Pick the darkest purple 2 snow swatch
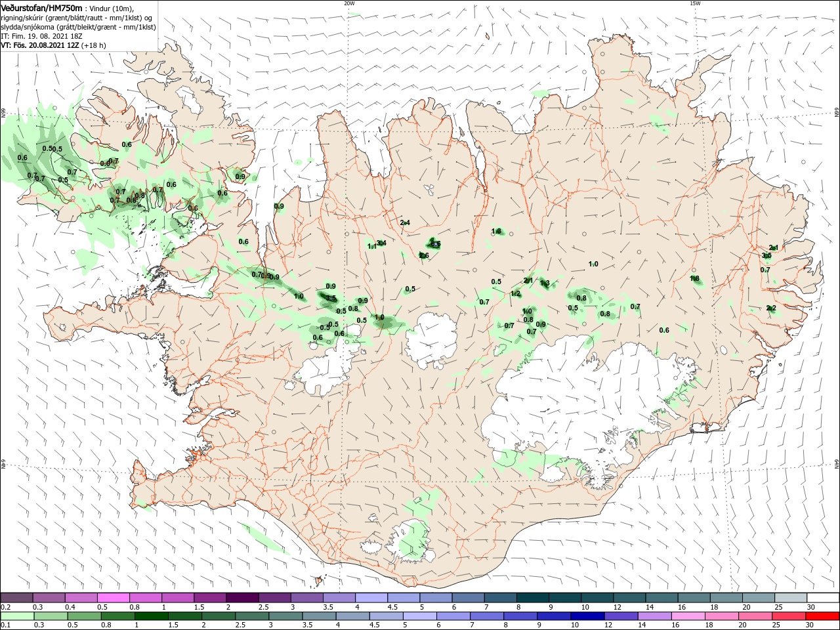This screenshot has height=630, width=840. point(242,598)
